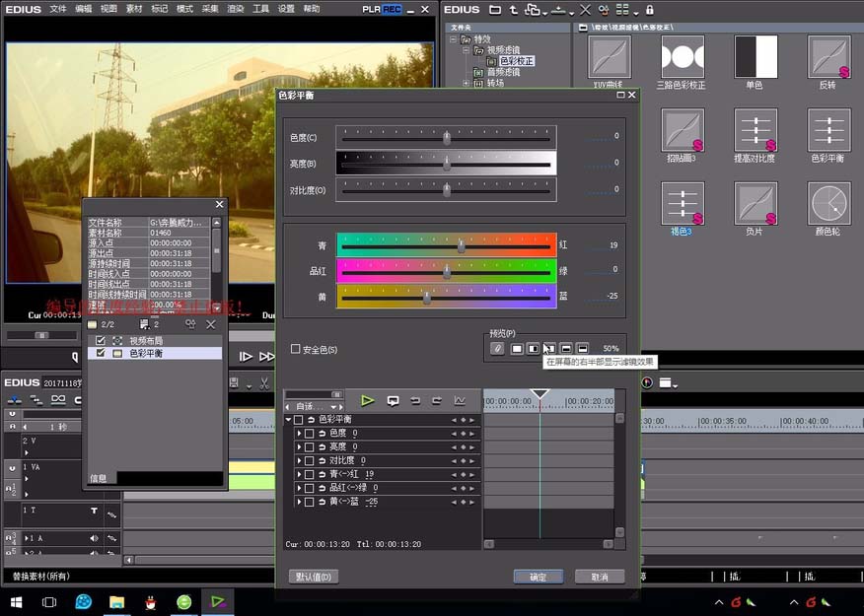Click the left-half filter preview button
The image size is (864, 616).
[533, 349]
